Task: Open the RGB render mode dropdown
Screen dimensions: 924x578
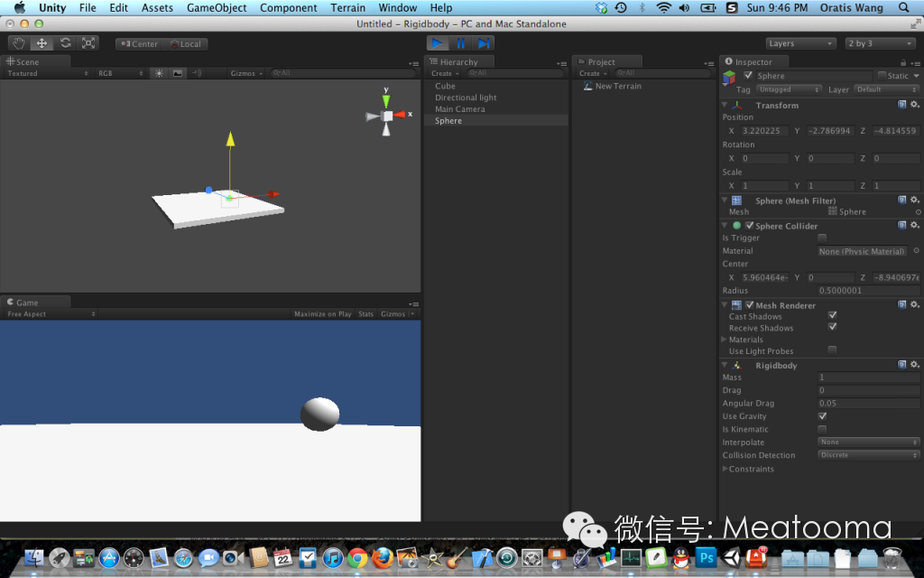Action: (x=120, y=73)
